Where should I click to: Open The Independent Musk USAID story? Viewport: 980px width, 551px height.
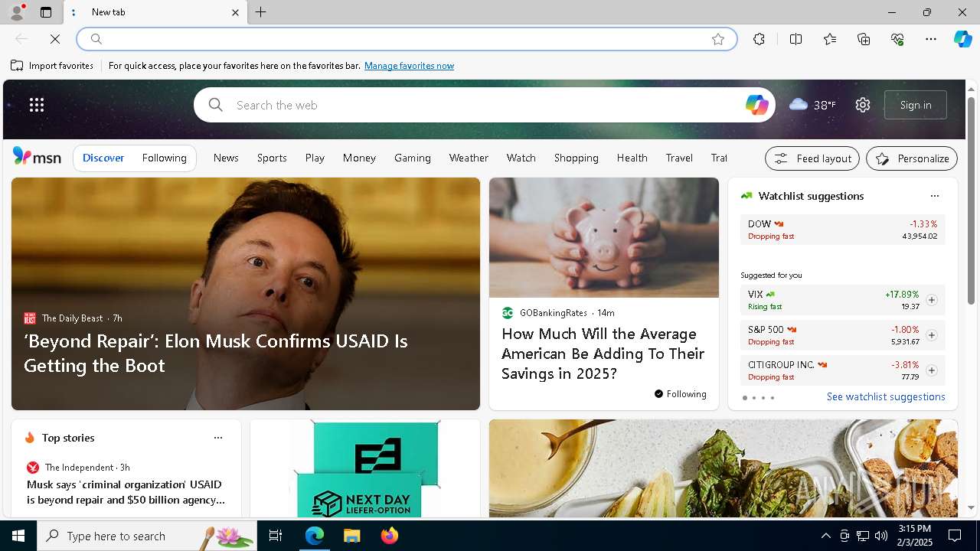[126, 492]
